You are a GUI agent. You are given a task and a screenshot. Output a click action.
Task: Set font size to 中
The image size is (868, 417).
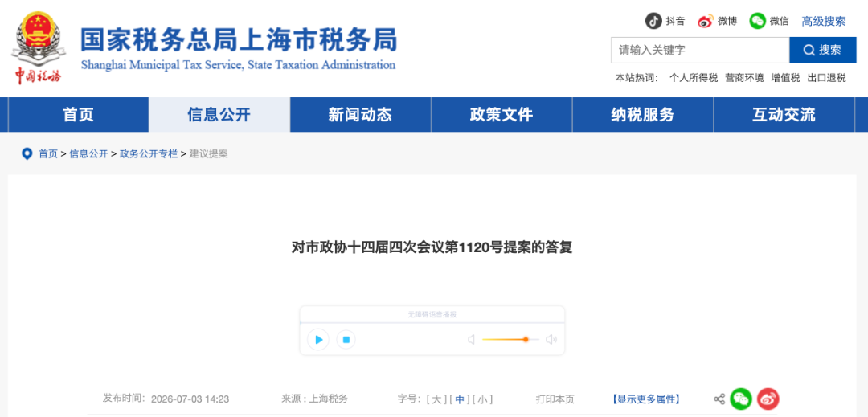[460, 399]
